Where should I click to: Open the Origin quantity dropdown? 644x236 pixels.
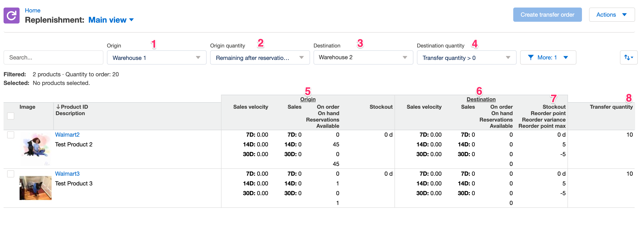(260, 57)
